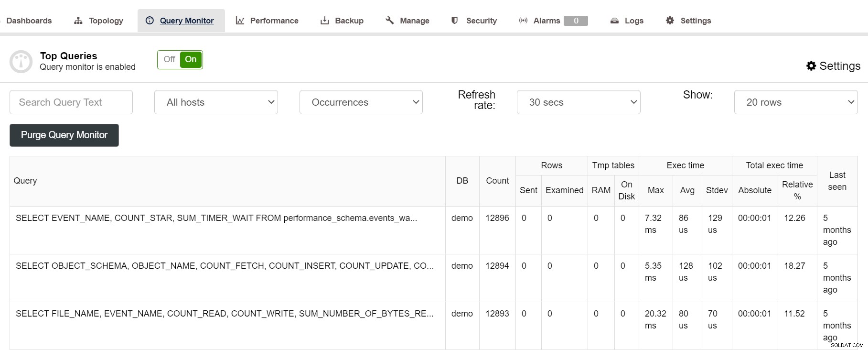Select the SELECT EVENT_NAME query text

pyautogui.click(x=216, y=218)
